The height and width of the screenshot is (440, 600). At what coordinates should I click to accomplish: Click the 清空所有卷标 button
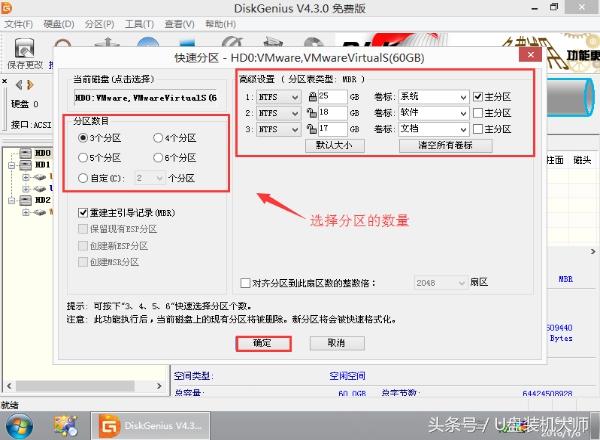tap(445, 145)
